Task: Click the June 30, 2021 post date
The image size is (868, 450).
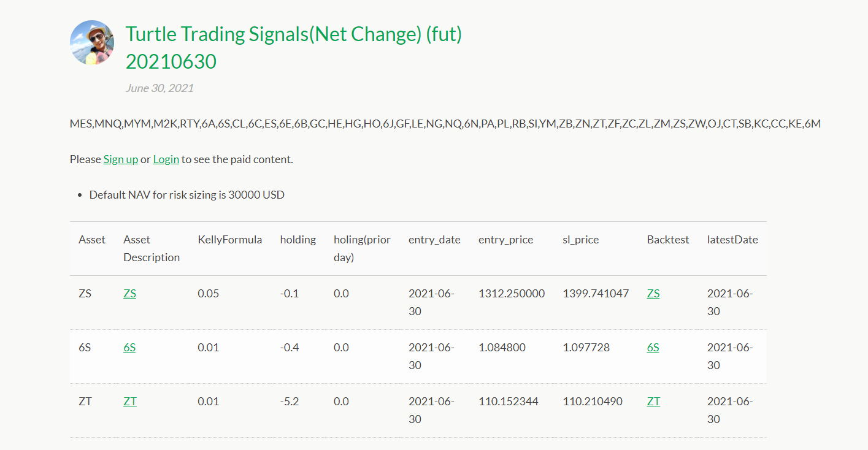Action: (159, 88)
